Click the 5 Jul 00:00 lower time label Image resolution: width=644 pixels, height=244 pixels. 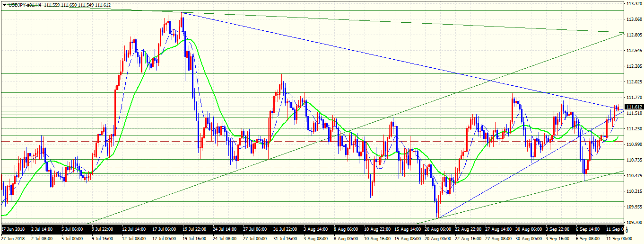pos(73,239)
